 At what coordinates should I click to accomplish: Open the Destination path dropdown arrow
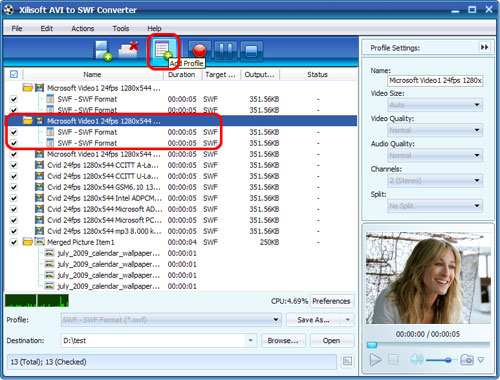[250, 340]
